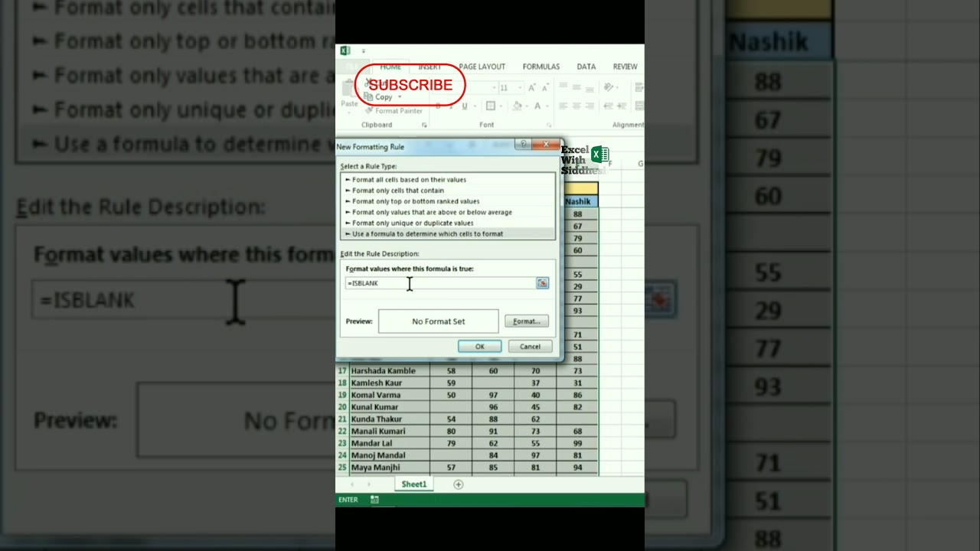The image size is (980, 551).
Task: Select 'Format only cells that contain' rule
Action: tap(448, 191)
